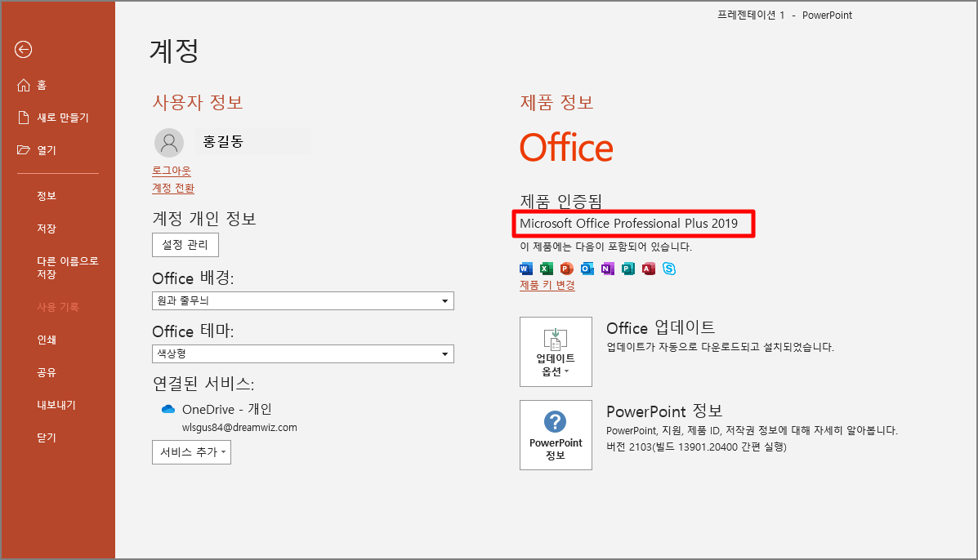Click the Access app icon
The height and width of the screenshot is (560, 978).
point(649,269)
